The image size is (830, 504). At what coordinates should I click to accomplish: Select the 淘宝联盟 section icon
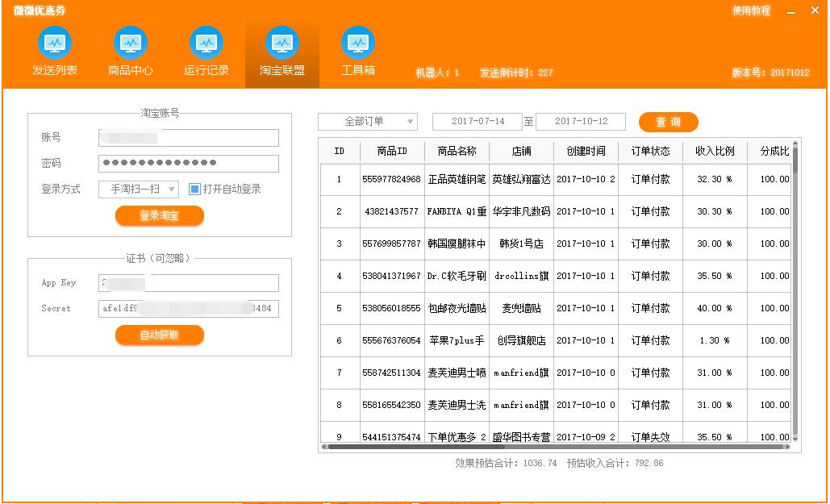tap(282, 50)
